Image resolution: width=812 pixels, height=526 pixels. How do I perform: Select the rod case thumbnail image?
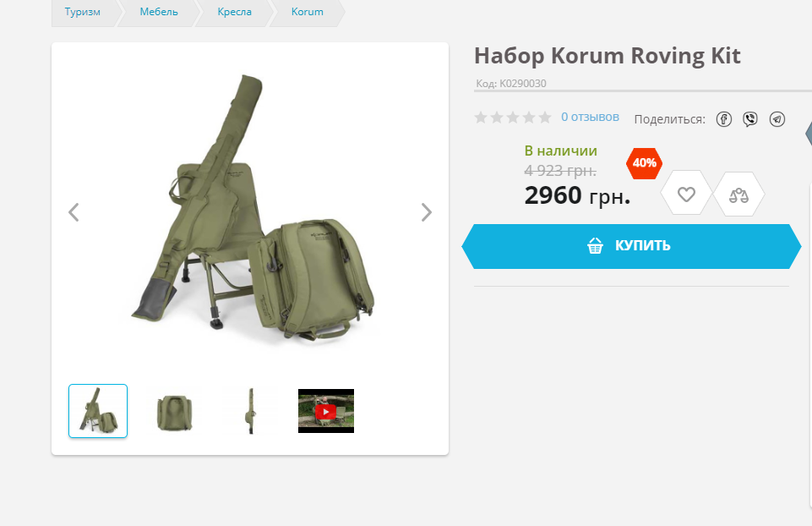click(x=251, y=411)
